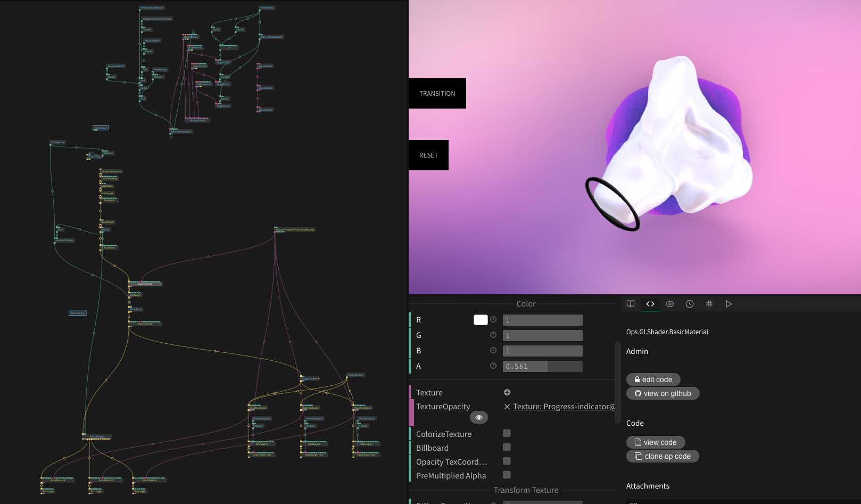Click the hash icon in the op toolbar

(x=709, y=303)
